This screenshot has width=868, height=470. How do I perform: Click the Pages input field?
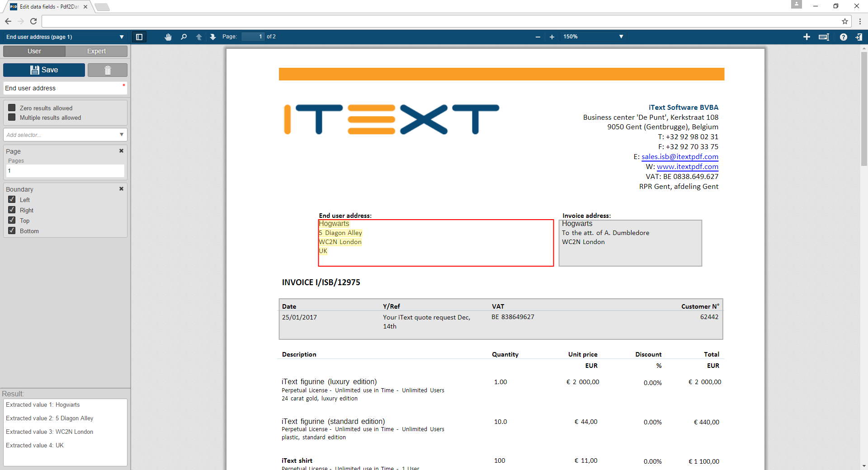[x=65, y=171]
